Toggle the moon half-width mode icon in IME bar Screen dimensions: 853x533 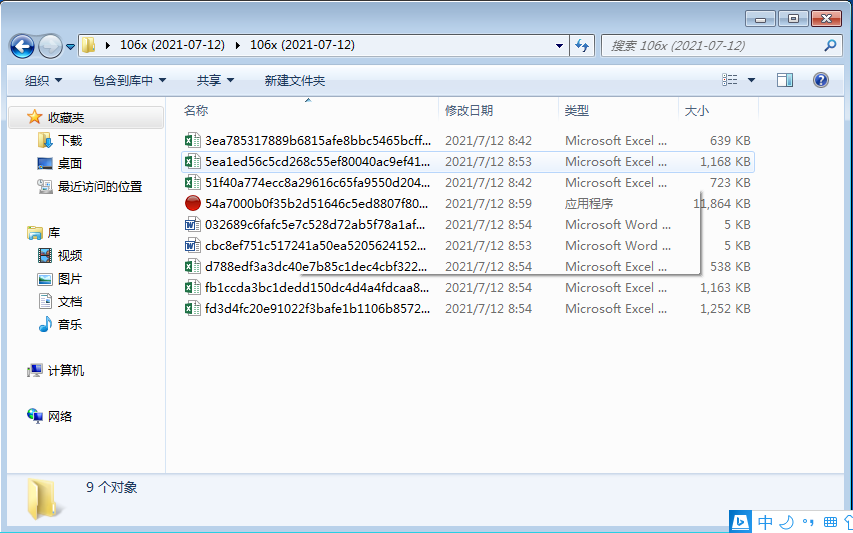point(787,523)
